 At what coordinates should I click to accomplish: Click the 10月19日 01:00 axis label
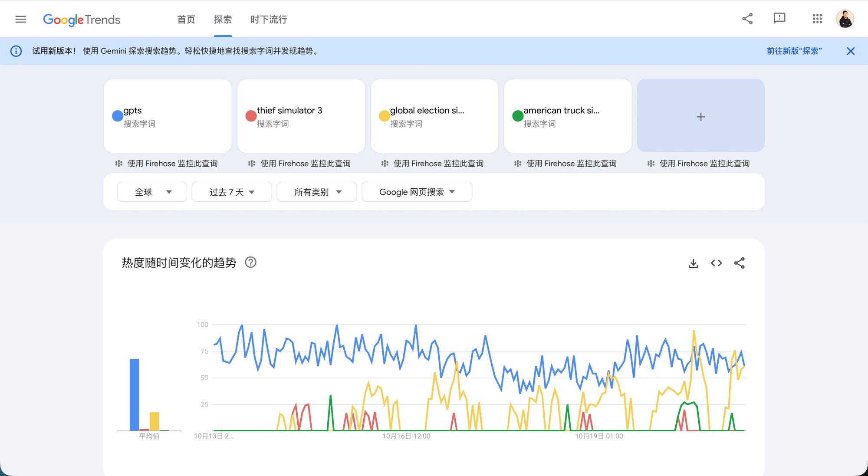pyautogui.click(x=599, y=436)
